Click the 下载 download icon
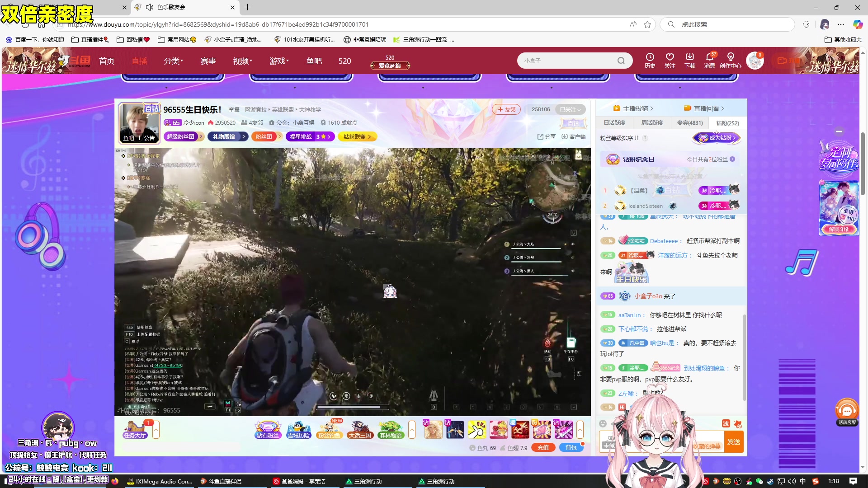Screen dimensions: 868x488 click(x=689, y=60)
